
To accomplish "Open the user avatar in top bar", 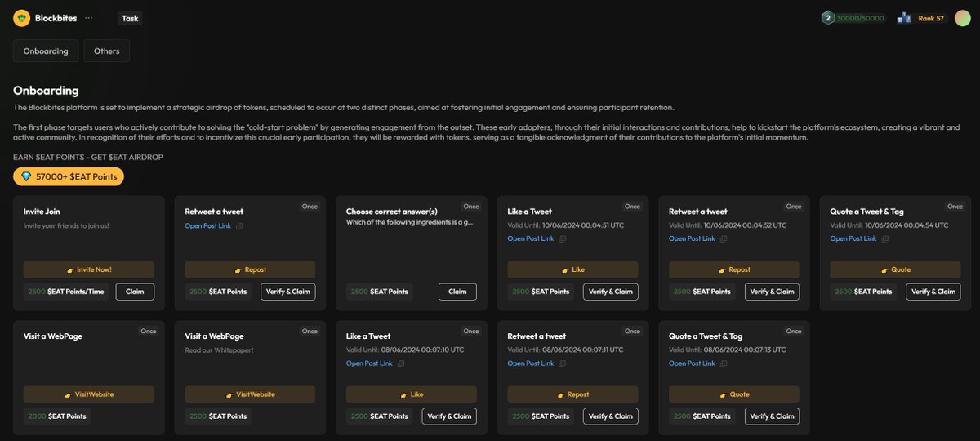I will pyautogui.click(x=963, y=18).
